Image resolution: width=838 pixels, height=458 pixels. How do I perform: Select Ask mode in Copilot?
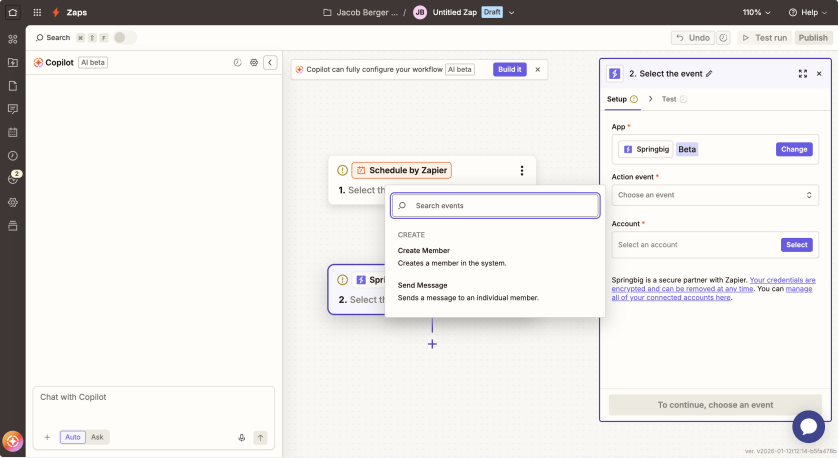97,437
